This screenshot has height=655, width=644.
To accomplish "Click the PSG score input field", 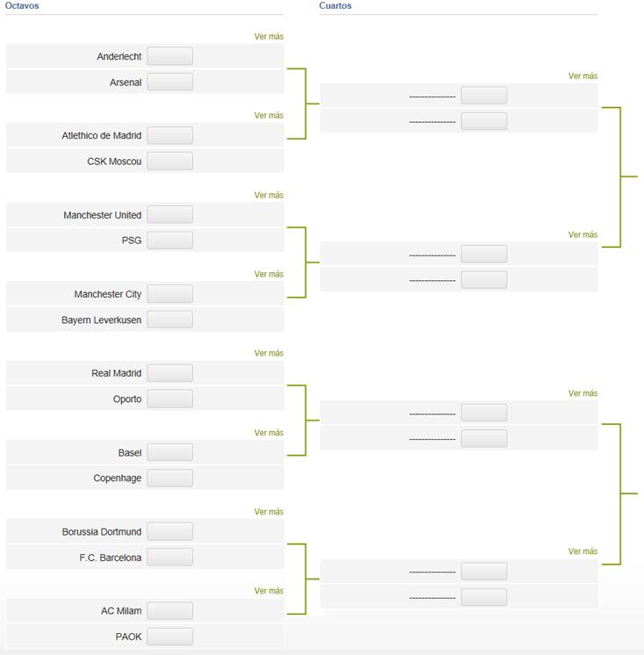I will click(x=170, y=241).
